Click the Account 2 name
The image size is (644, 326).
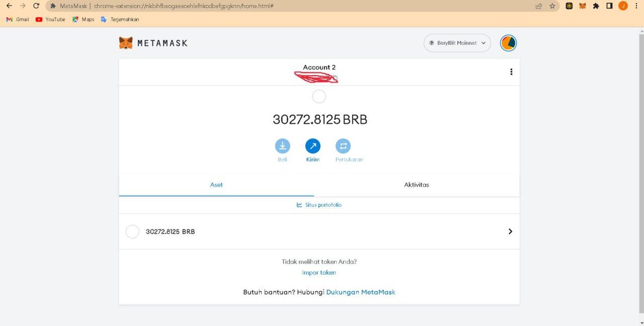319,67
